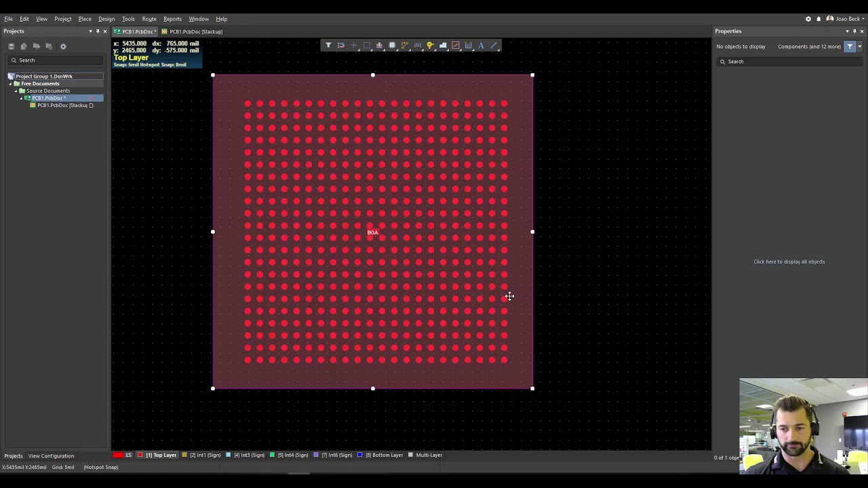Switch to View Configuration panel tab
Image resolution: width=868 pixels, height=488 pixels.
point(51,456)
